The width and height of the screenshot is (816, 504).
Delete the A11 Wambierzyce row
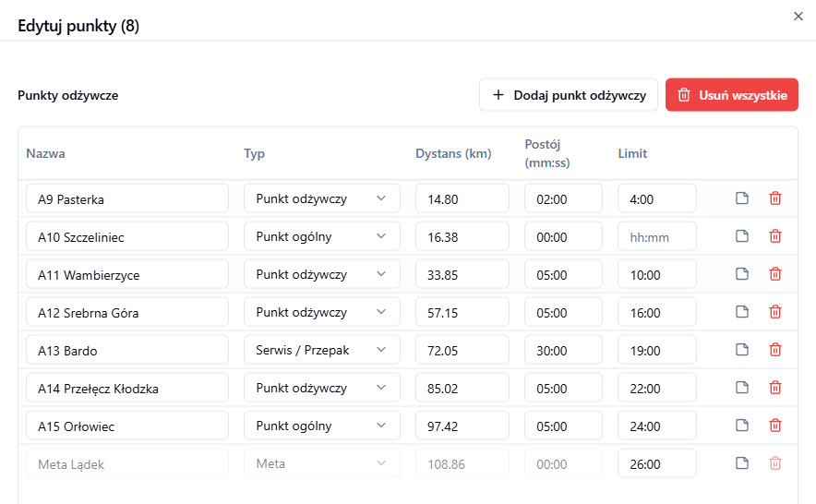click(774, 274)
